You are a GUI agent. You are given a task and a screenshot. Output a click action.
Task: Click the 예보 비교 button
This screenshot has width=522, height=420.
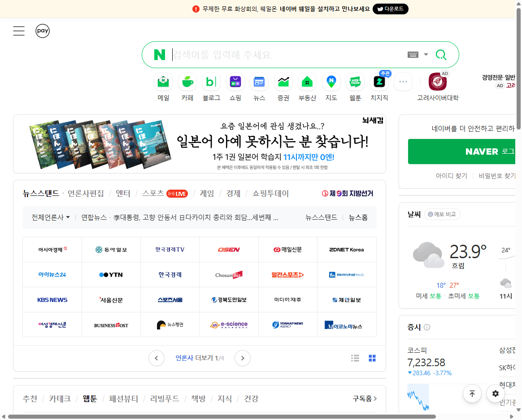point(442,214)
